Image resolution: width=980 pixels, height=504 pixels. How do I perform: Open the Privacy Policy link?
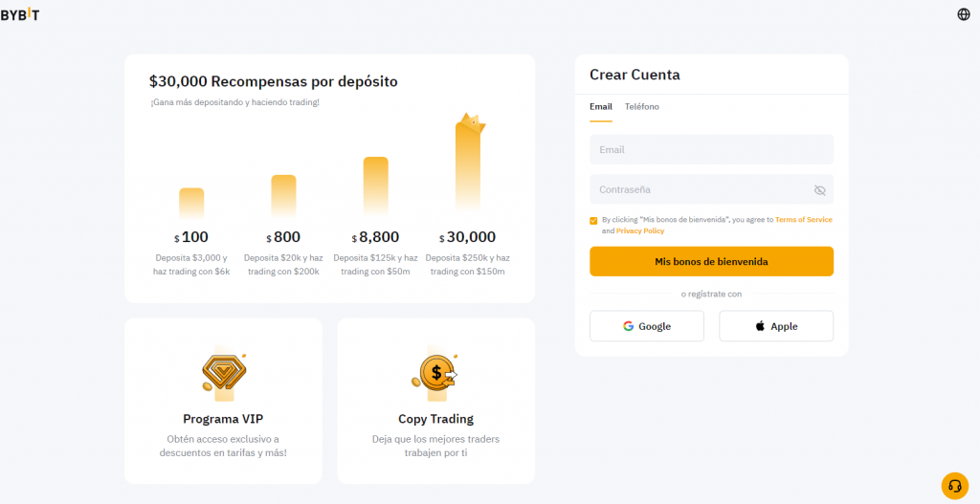(640, 231)
